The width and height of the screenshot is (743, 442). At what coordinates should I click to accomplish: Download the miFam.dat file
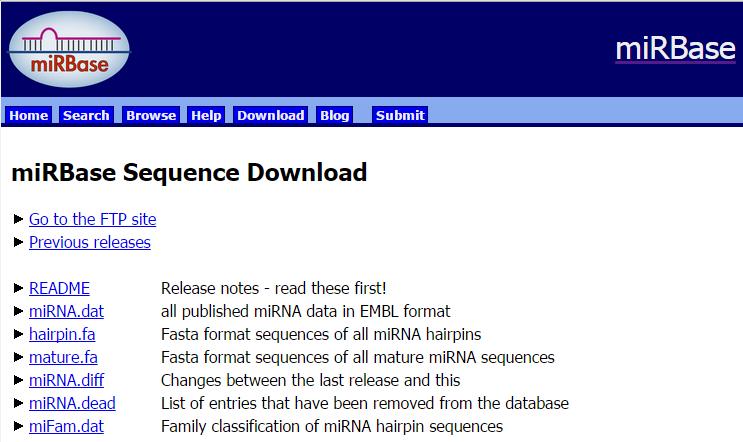point(66,426)
